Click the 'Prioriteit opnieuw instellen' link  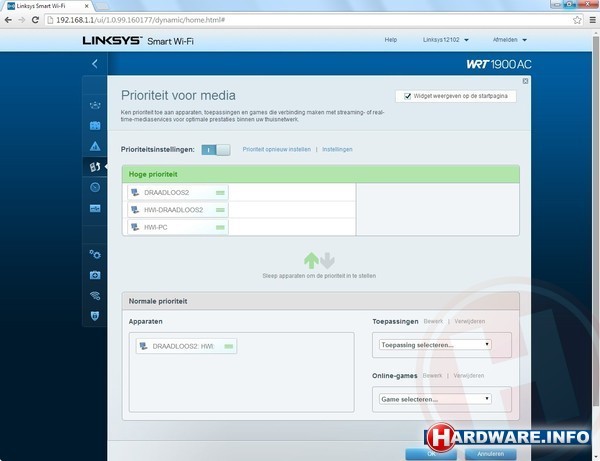(x=276, y=149)
